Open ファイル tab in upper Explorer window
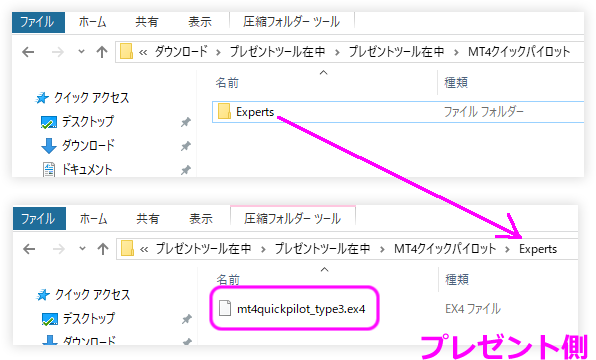 click(38, 22)
